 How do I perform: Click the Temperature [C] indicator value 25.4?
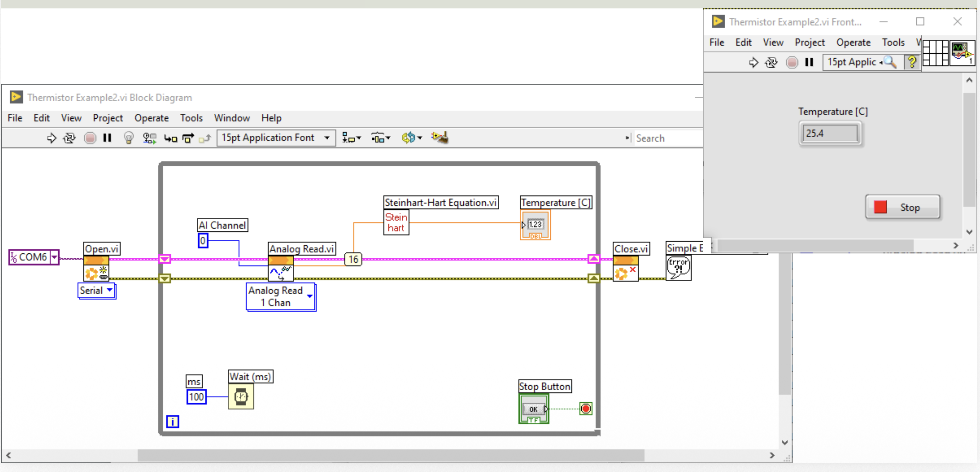click(830, 134)
